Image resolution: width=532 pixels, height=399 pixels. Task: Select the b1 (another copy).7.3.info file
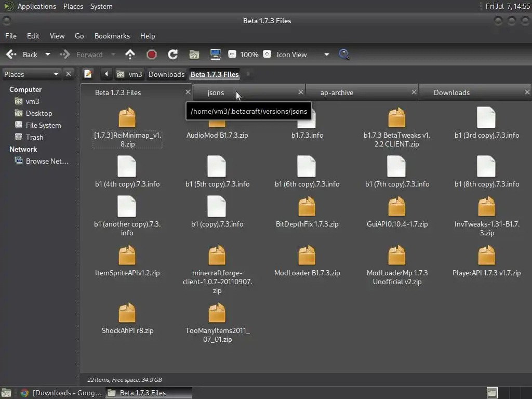point(127,206)
